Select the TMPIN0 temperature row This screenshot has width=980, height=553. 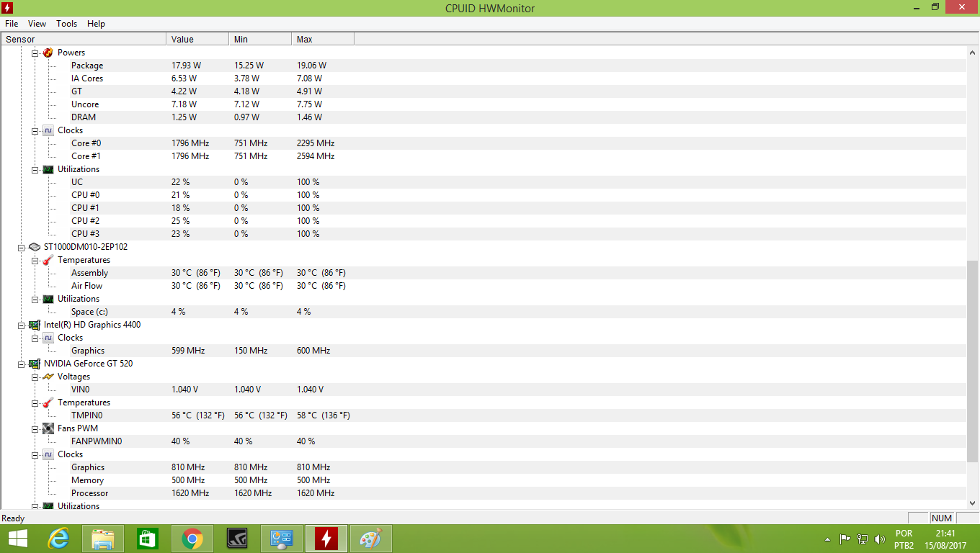[x=483, y=415]
